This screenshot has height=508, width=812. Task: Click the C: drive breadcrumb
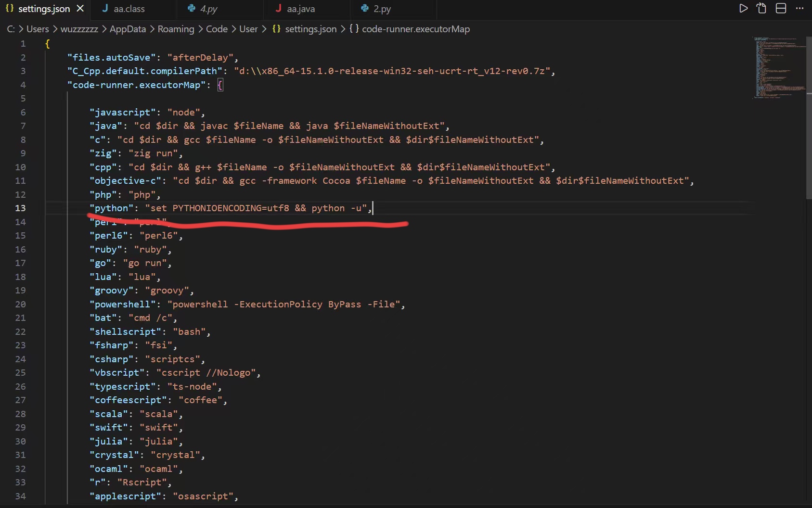(11, 29)
